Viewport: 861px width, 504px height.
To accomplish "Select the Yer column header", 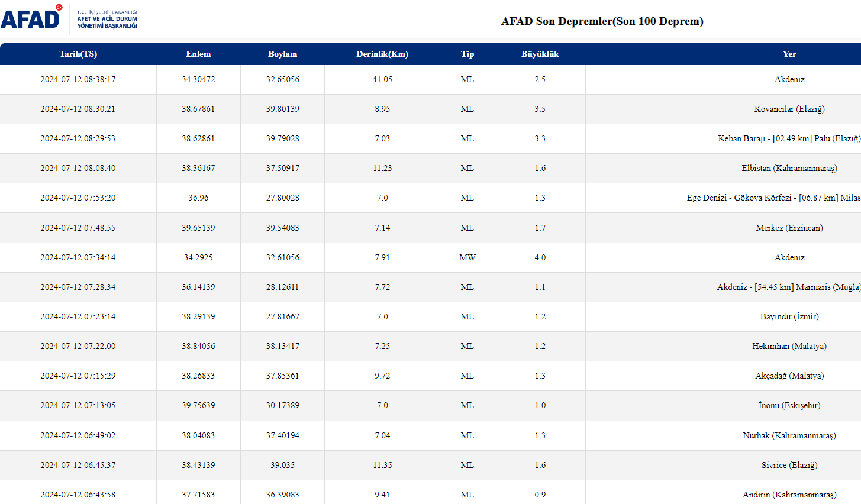I will [789, 54].
